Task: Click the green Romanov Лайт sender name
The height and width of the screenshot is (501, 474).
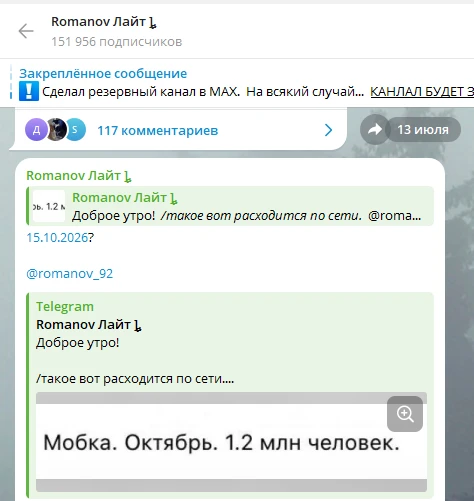Action: (x=79, y=176)
